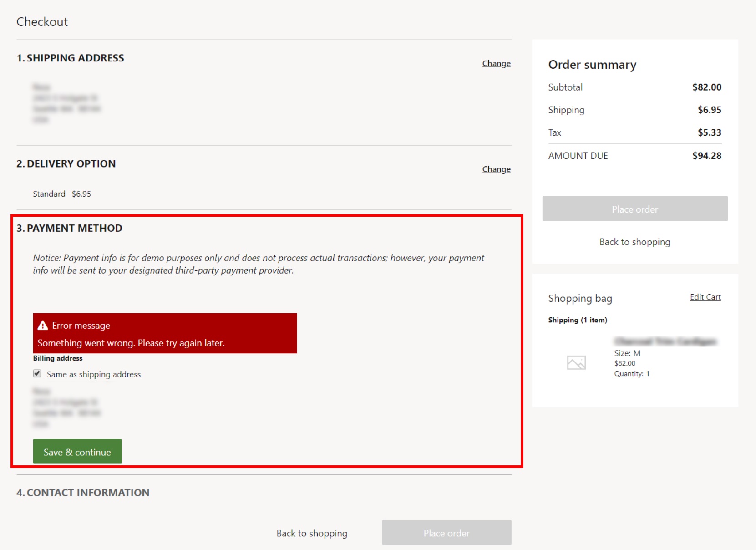Screen dimensions: 756x550
Task: Click Place order button in Order summary
Action: [x=635, y=209]
